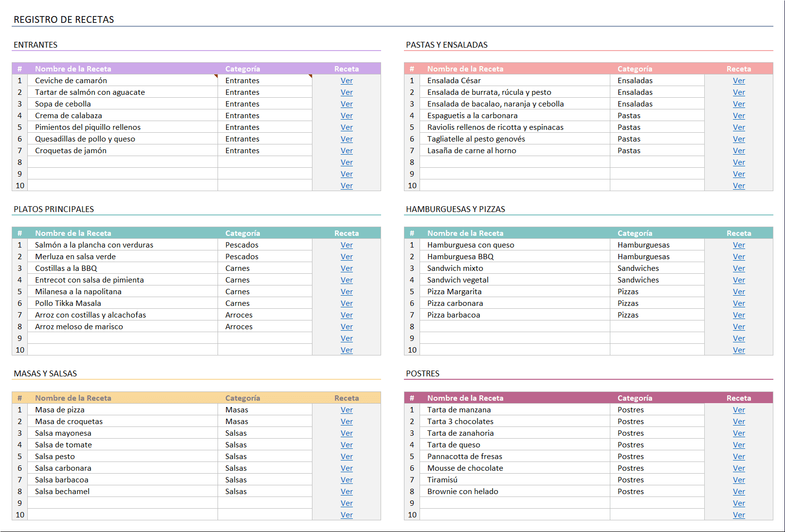
Task: Open the Ver link for Ceviche de camarón
Action: [347, 81]
